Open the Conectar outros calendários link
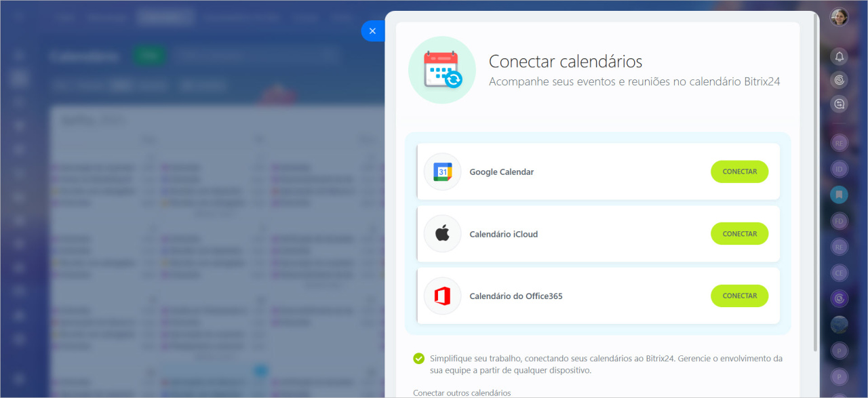The width and height of the screenshot is (868, 398). pyautogui.click(x=462, y=393)
